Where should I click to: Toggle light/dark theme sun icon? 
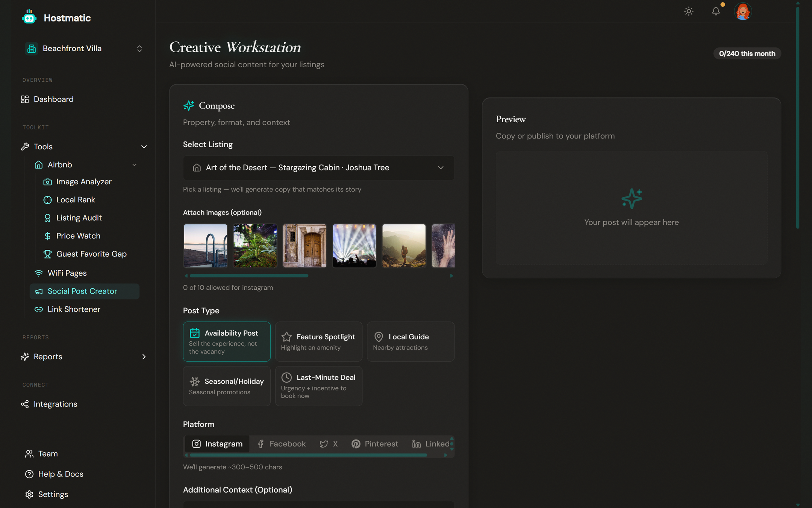pyautogui.click(x=689, y=11)
